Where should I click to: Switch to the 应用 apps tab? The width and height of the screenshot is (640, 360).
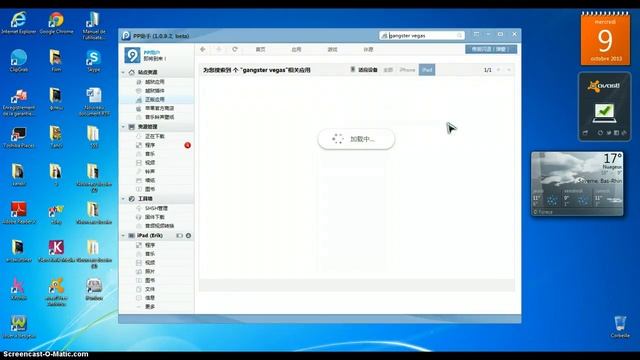296,49
